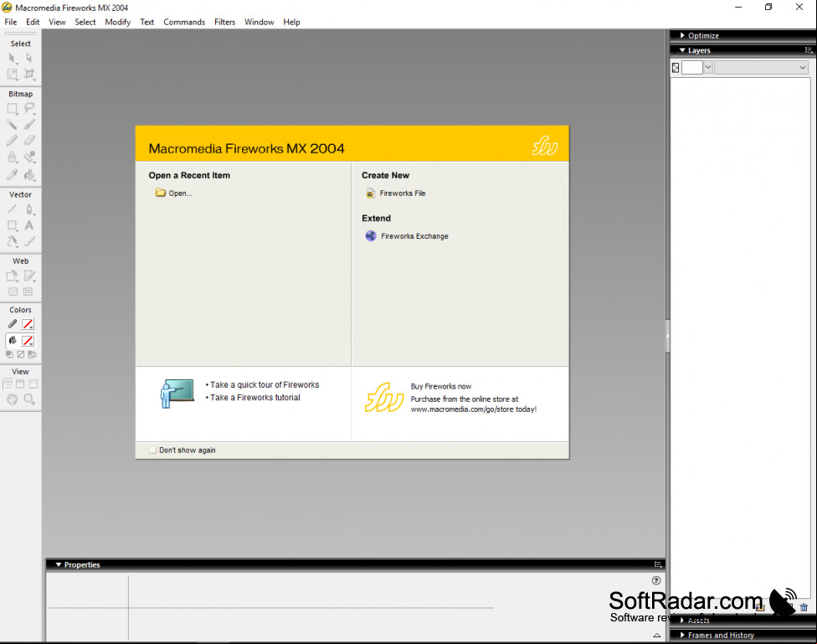Screen dimensions: 817x644
Task: Open the Layers blend mode dropdown
Action: coord(761,67)
